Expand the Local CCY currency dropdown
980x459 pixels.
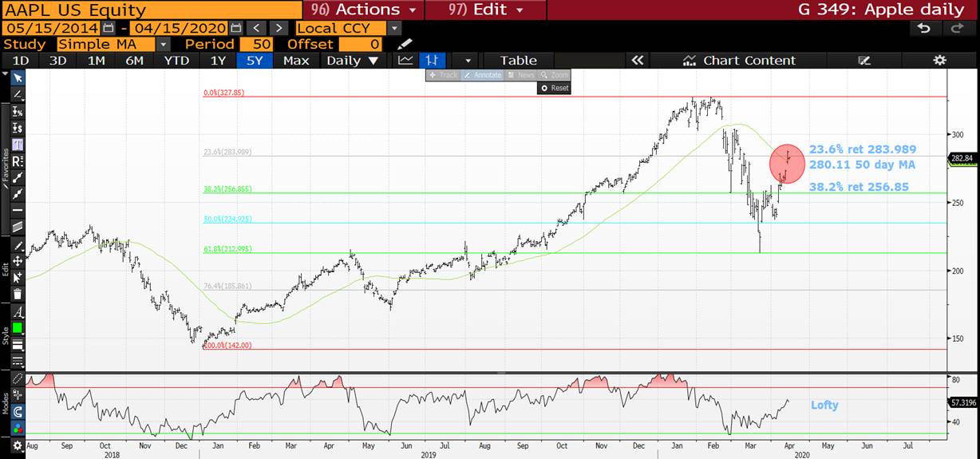coord(396,28)
